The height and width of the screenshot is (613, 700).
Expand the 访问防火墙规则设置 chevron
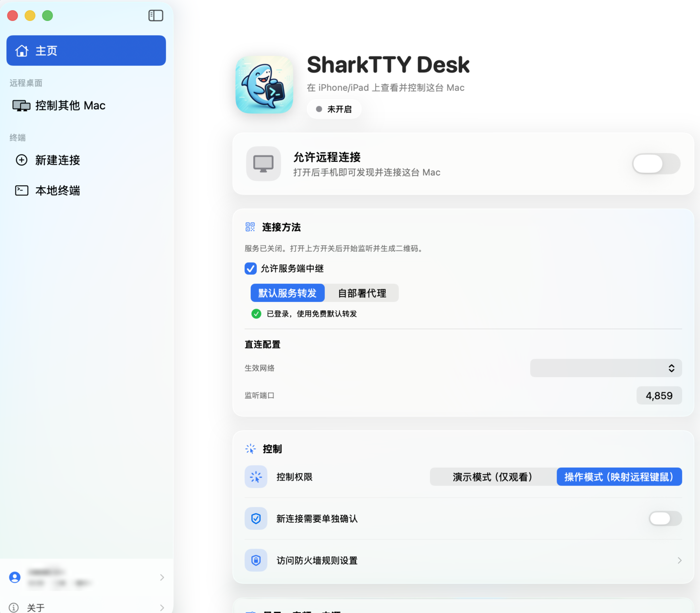click(x=679, y=560)
